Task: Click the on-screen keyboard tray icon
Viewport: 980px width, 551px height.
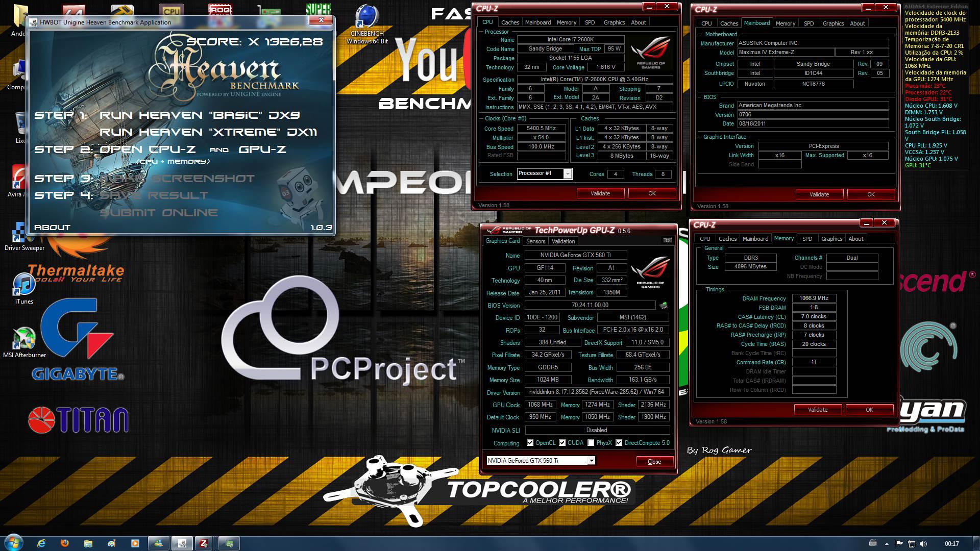Action: [x=873, y=543]
